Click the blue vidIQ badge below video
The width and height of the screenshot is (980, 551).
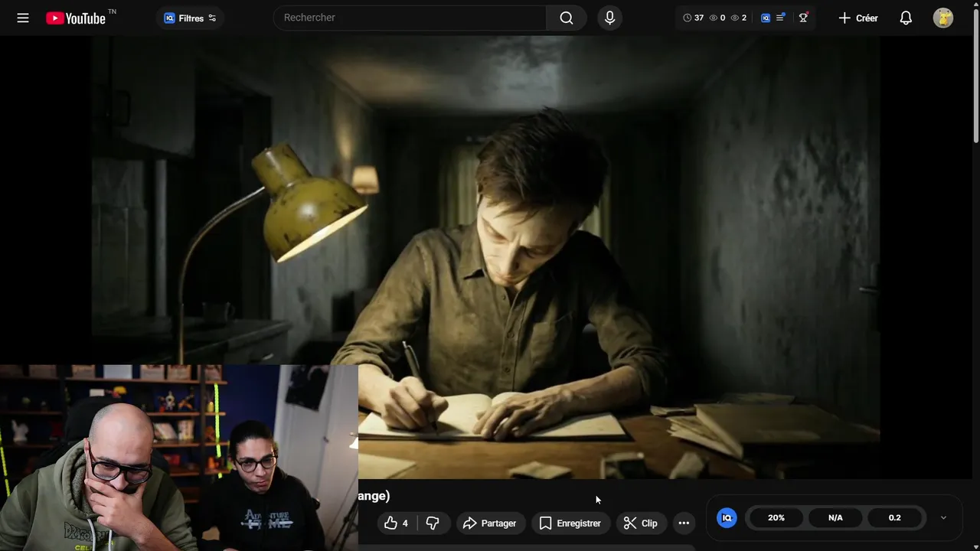[727, 518]
